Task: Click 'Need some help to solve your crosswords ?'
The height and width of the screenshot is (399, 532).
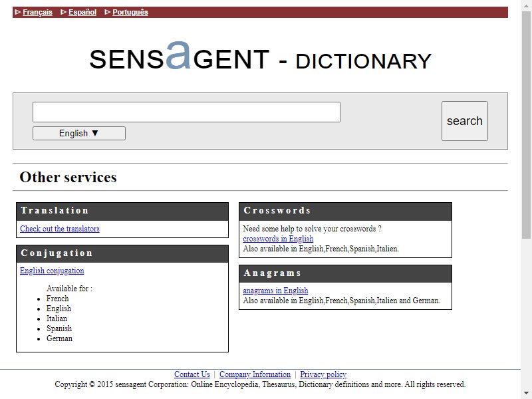Action: tap(312, 229)
